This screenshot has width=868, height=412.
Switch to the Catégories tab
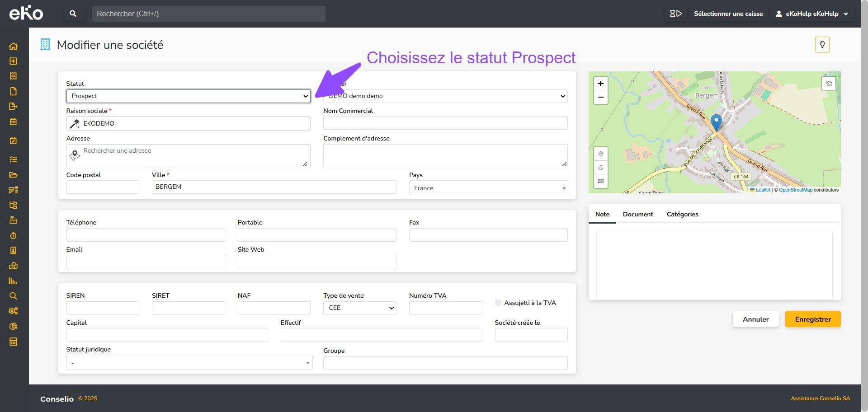coord(682,214)
